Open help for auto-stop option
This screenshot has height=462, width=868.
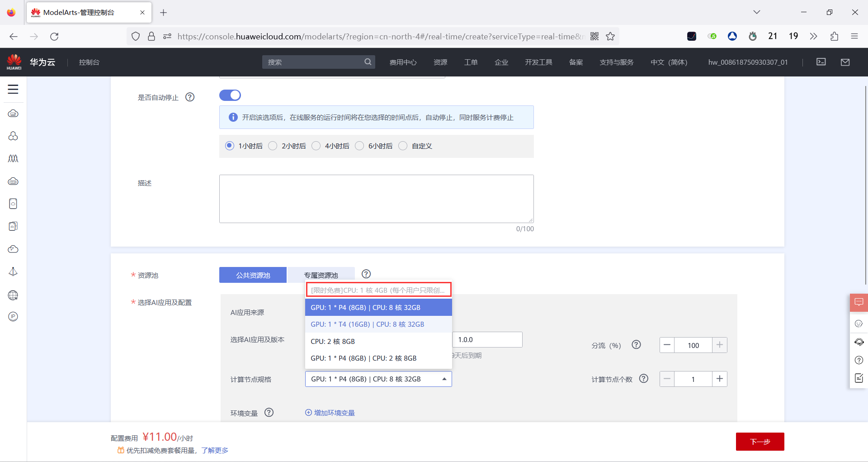(x=190, y=97)
